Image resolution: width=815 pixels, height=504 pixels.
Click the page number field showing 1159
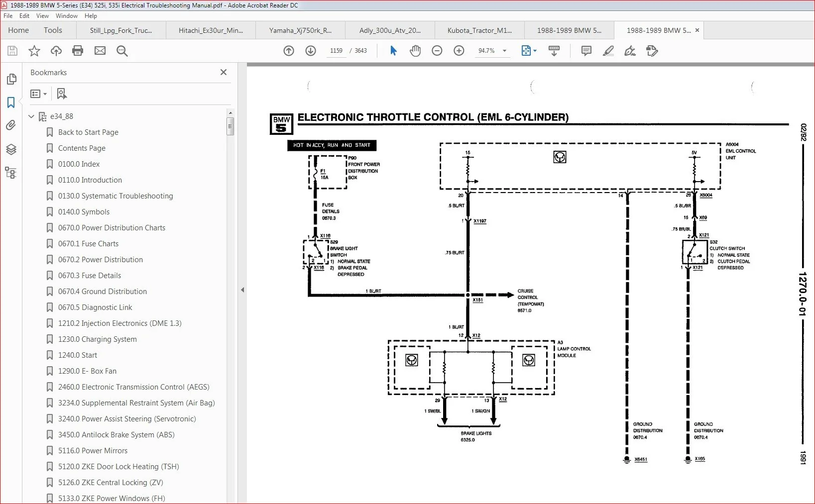click(336, 51)
